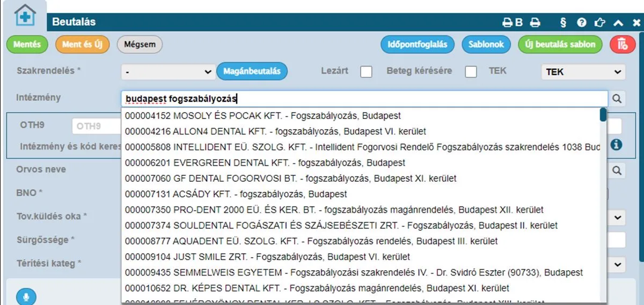Select AQUADENT EÜ. SZOLG. KFT. suggestion
The height and width of the screenshot is (305, 644).
(x=360, y=241)
